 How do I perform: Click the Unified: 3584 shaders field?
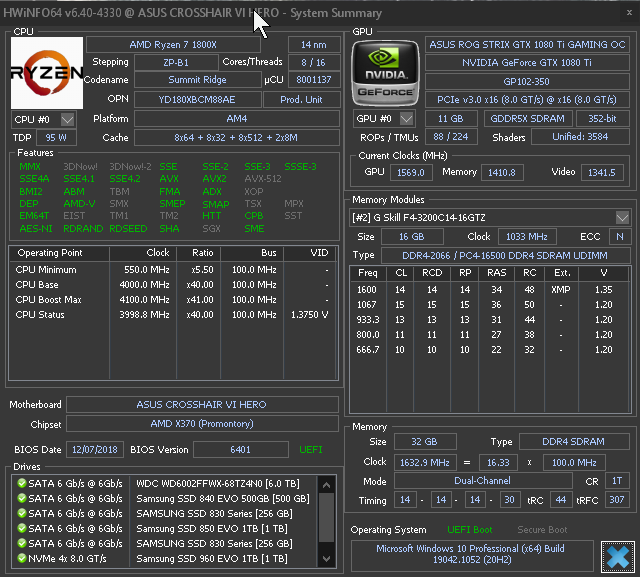(x=580, y=137)
